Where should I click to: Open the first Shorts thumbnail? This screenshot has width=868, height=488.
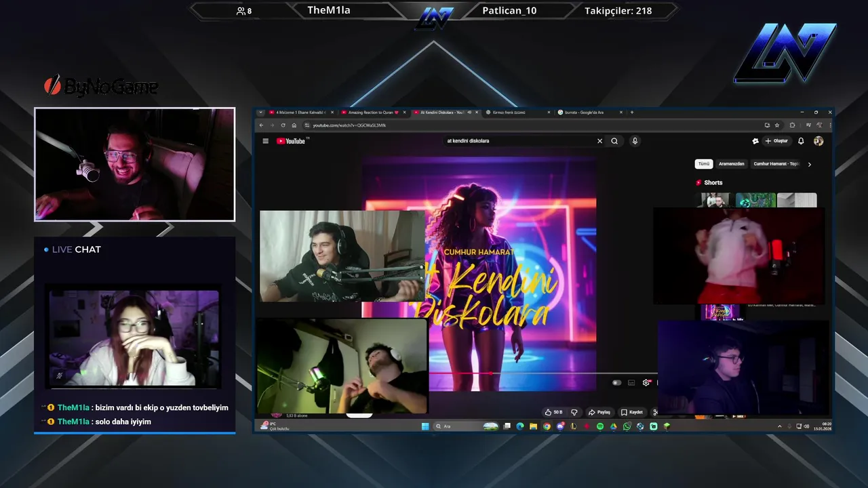click(715, 201)
